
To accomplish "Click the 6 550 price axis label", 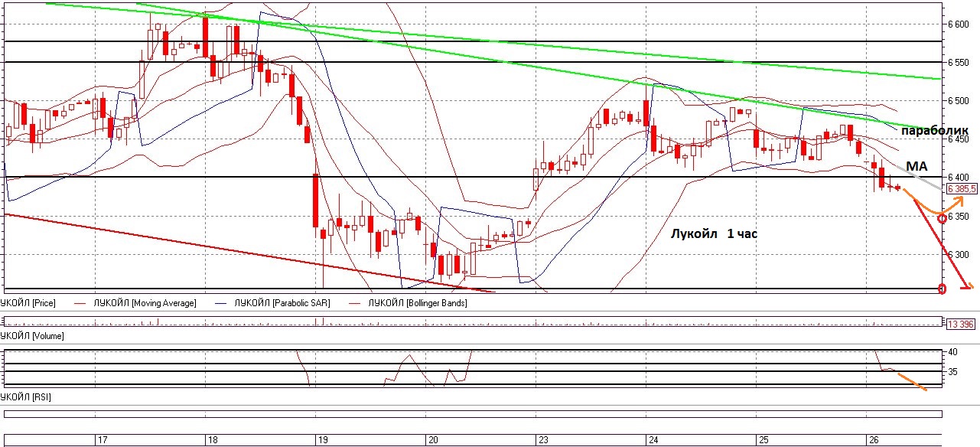I will click(959, 62).
